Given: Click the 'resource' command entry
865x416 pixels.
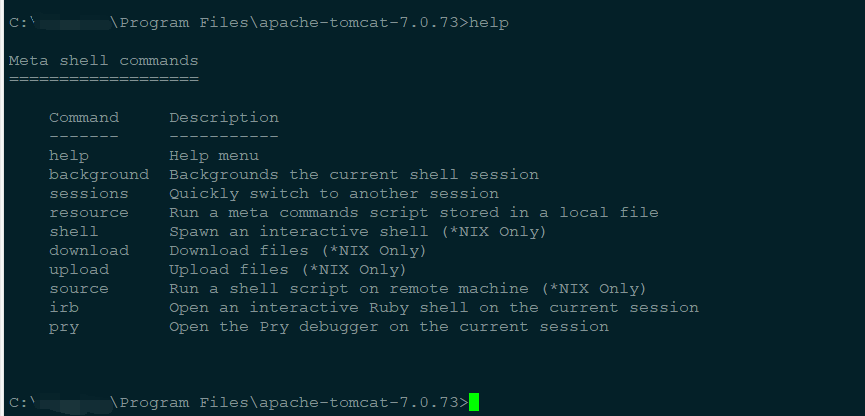Looking at the screenshot, I should point(89,212).
